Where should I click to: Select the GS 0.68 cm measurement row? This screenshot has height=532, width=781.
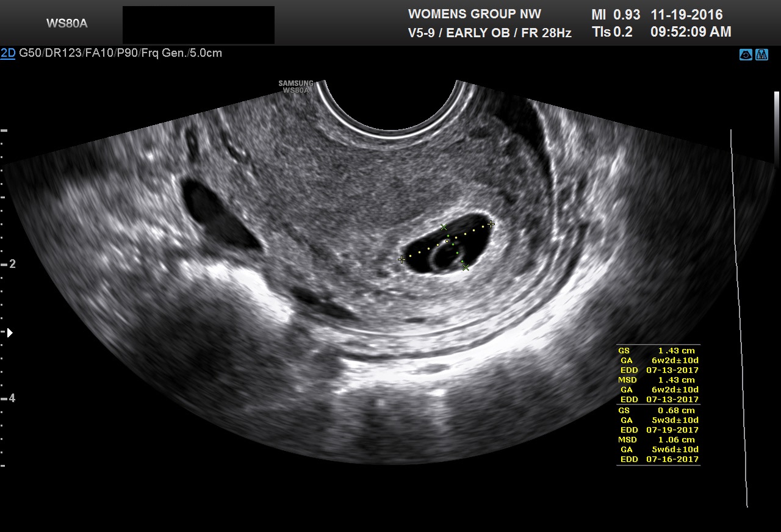click(658, 411)
